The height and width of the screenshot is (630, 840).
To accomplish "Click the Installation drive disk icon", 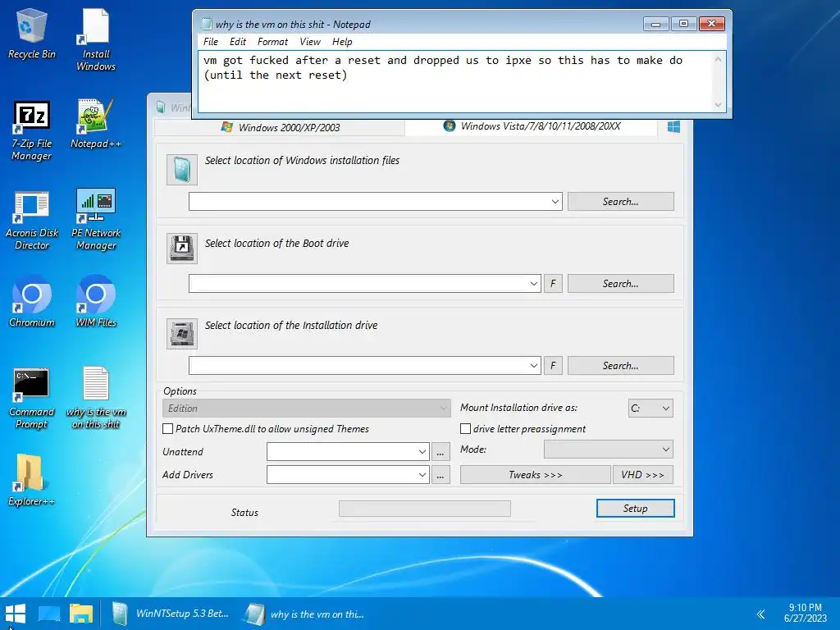I will (181, 334).
